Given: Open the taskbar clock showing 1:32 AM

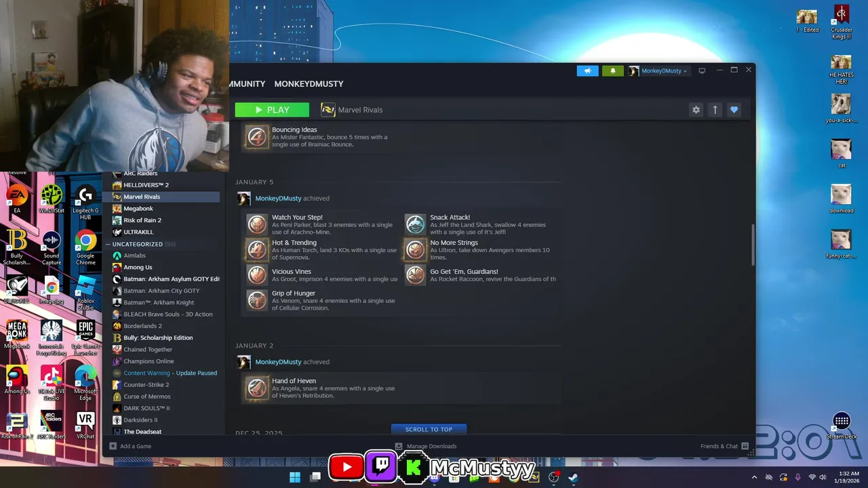Looking at the screenshot, I should (848, 477).
